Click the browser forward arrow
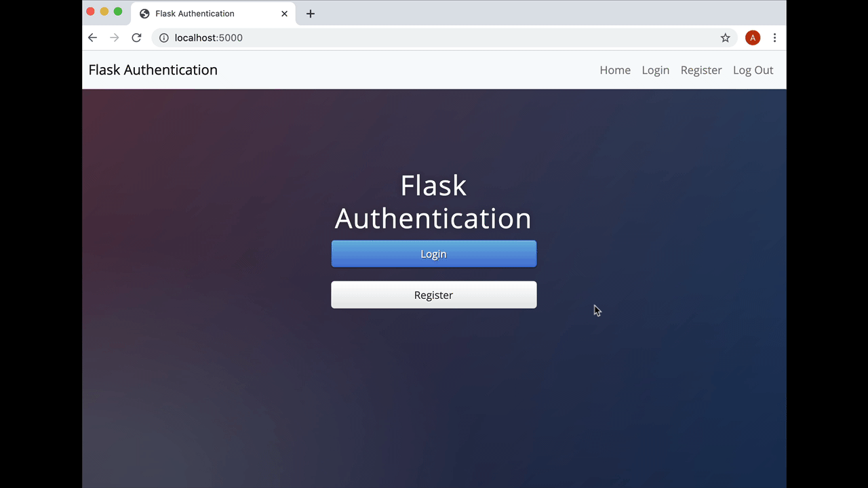 coord(115,38)
